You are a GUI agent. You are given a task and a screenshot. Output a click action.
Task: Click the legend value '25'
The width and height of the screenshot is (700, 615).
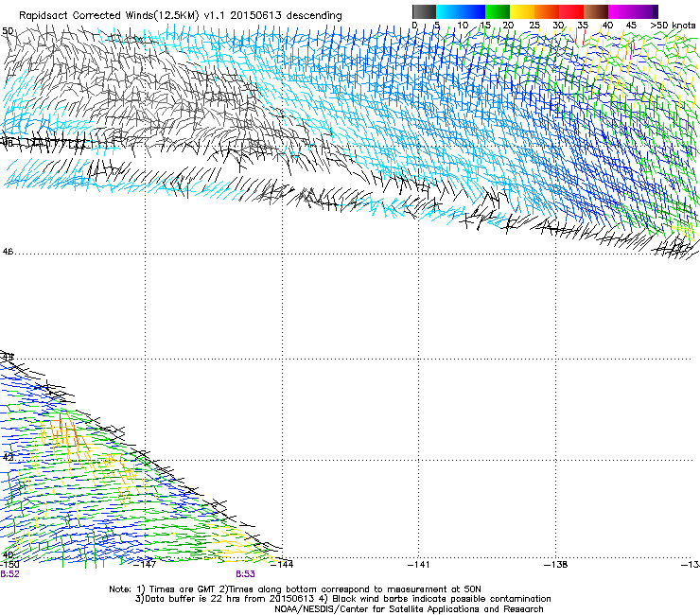(x=534, y=26)
